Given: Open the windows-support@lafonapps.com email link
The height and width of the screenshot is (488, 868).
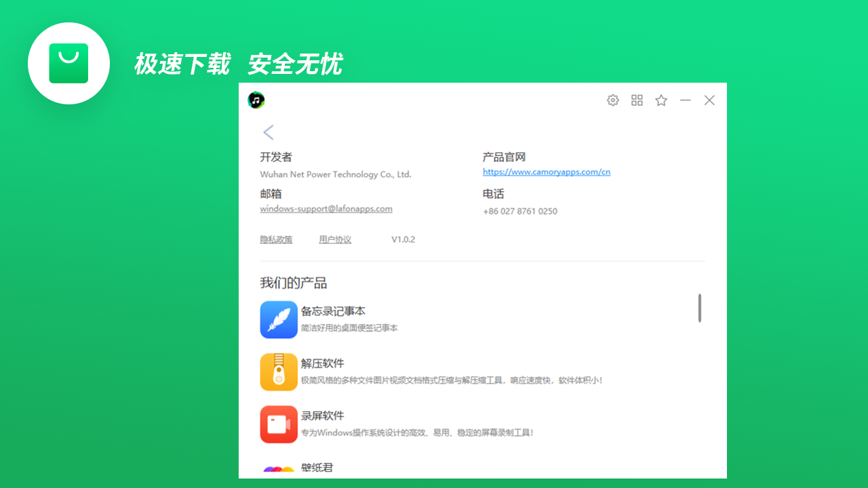Looking at the screenshot, I should [x=325, y=208].
